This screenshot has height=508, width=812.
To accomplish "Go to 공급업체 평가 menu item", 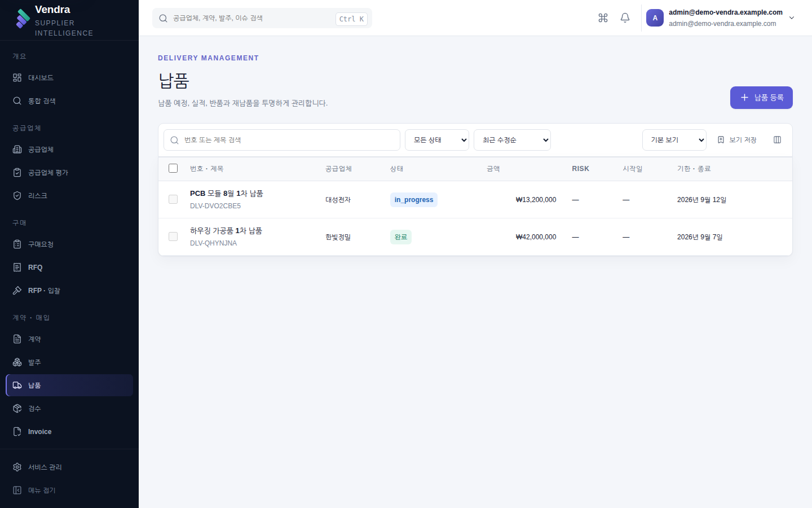I will [69, 172].
